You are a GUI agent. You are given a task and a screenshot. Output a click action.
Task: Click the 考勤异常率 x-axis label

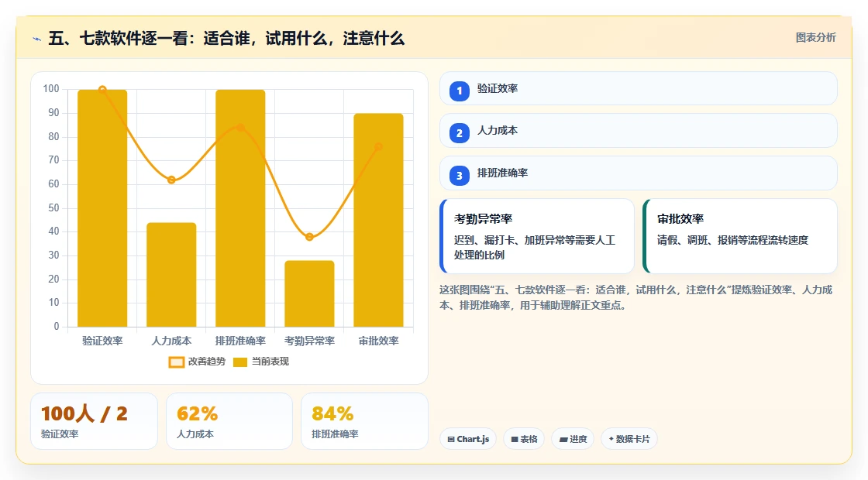(309, 341)
